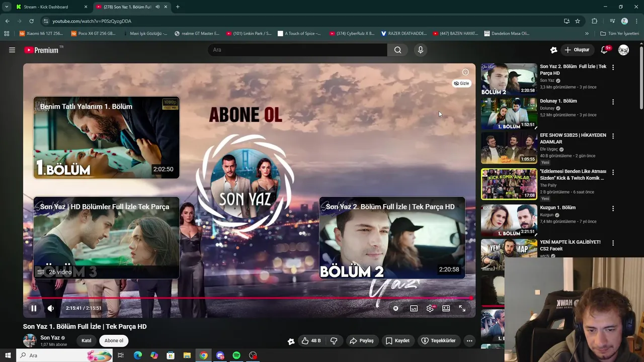
Task: Click the sparkle icon beside the like button
Action: point(291,341)
